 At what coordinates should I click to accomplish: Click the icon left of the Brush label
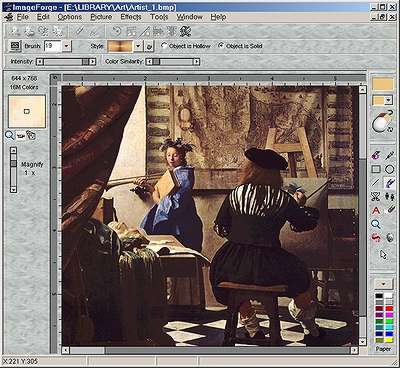pos(15,46)
